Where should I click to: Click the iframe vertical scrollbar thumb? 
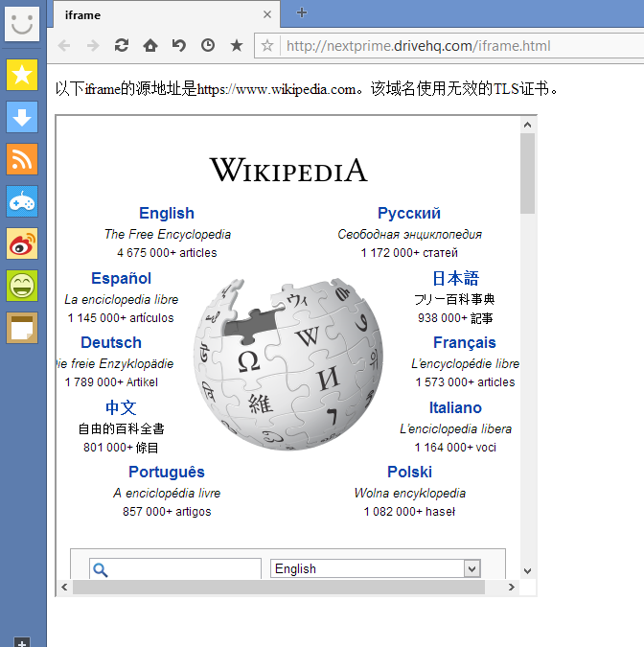[528, 173]
